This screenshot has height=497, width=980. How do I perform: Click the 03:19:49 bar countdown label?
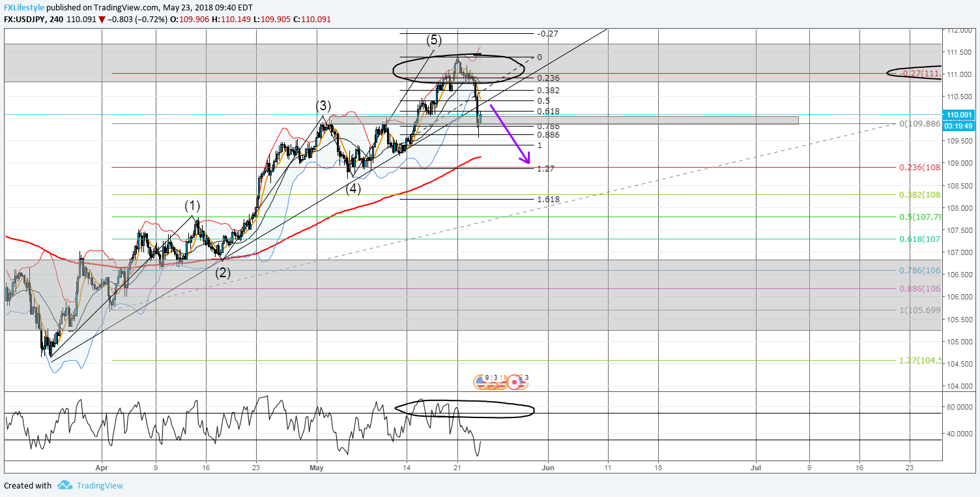960,125
